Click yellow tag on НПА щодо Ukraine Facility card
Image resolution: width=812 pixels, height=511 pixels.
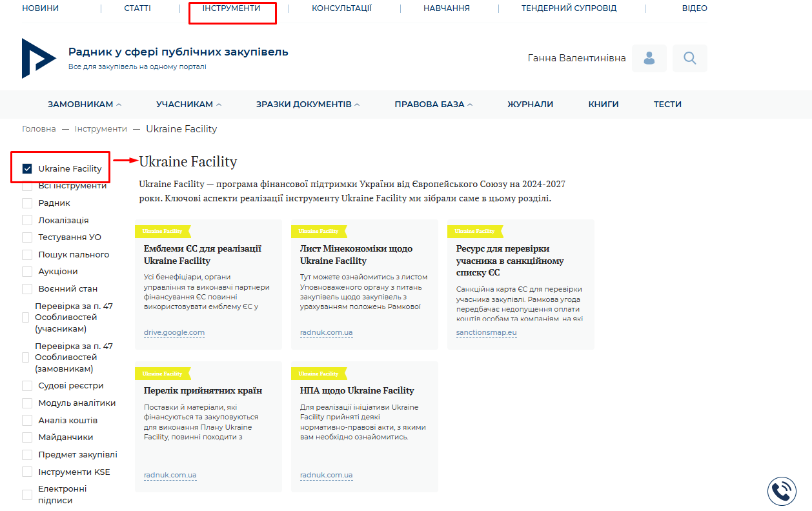point(319,374)
